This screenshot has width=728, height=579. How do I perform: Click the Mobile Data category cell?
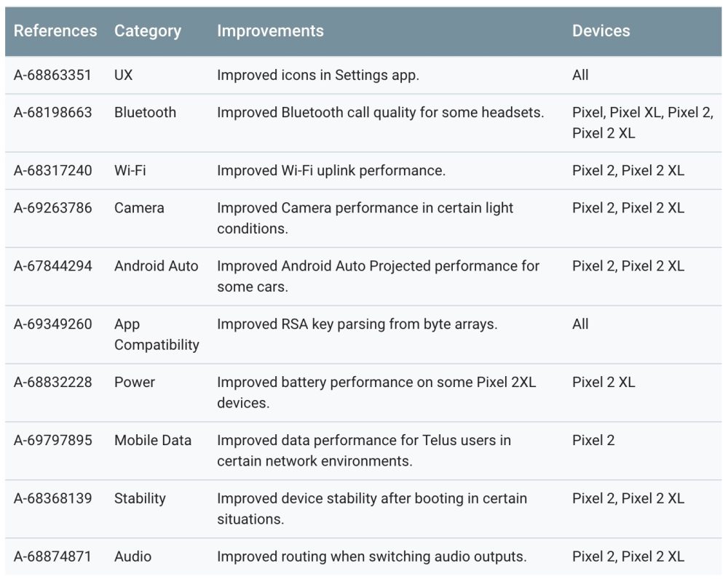(153, 440)
